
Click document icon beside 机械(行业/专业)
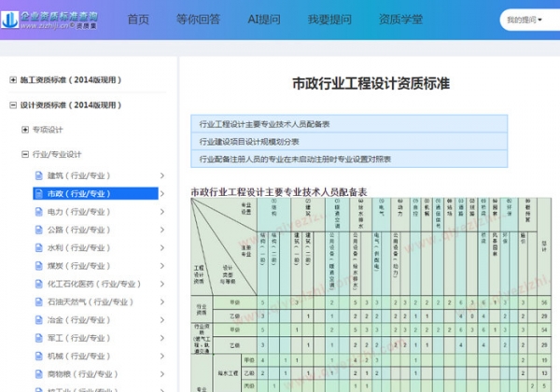[38, 356]
